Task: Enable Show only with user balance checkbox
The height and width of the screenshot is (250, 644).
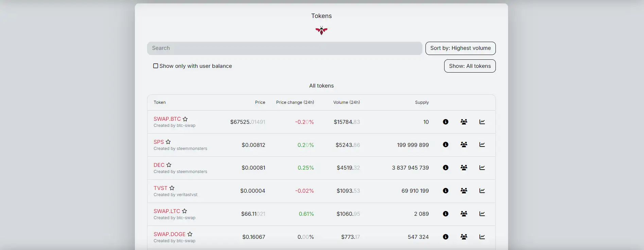Action: tap(156, 66)
